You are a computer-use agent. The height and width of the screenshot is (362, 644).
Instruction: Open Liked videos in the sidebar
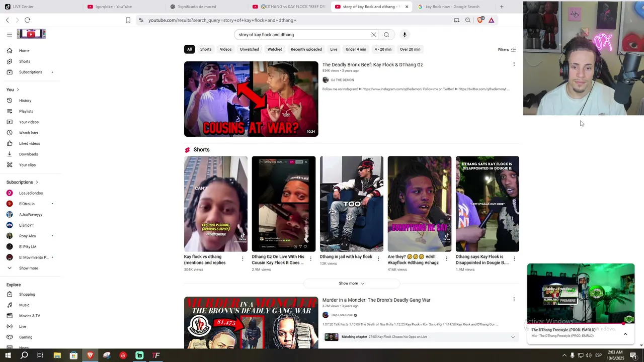(30, 143)
